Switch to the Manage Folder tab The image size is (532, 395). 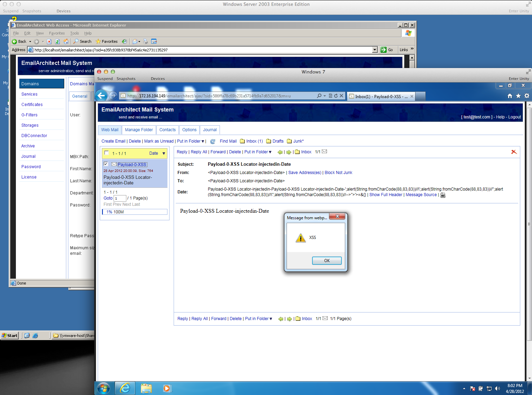coord(139,130)
